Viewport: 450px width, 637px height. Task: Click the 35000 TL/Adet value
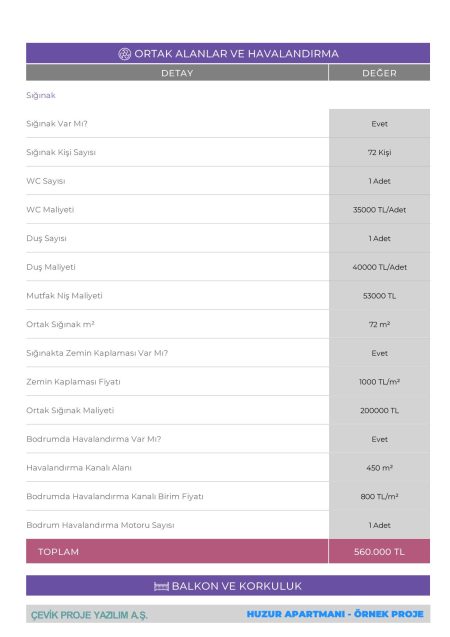(379, 210)
